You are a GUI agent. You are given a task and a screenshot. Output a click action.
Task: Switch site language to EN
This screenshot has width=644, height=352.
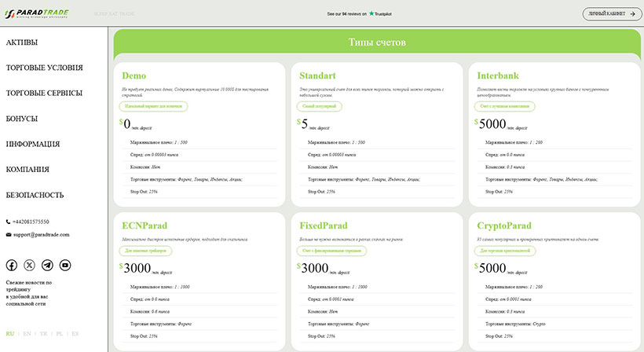tap(27, 334)
